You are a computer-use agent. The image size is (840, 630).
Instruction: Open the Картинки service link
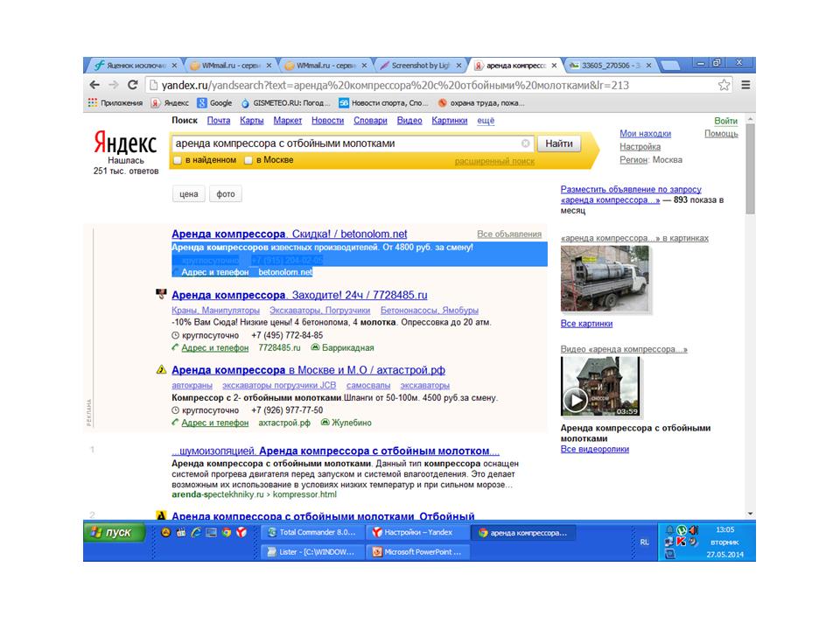click(450, 121)
